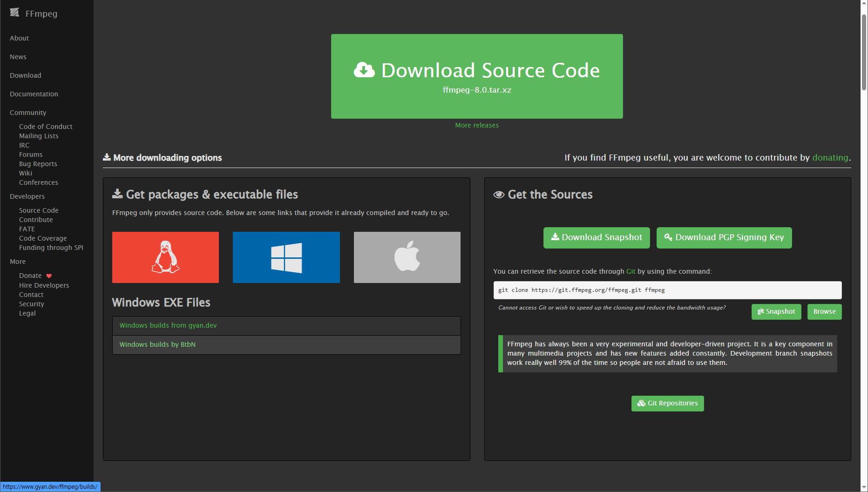Click Download PGP Signing Key button
Image resolution: width=868 pixels, height=492 pixels.
coord(724,237)
